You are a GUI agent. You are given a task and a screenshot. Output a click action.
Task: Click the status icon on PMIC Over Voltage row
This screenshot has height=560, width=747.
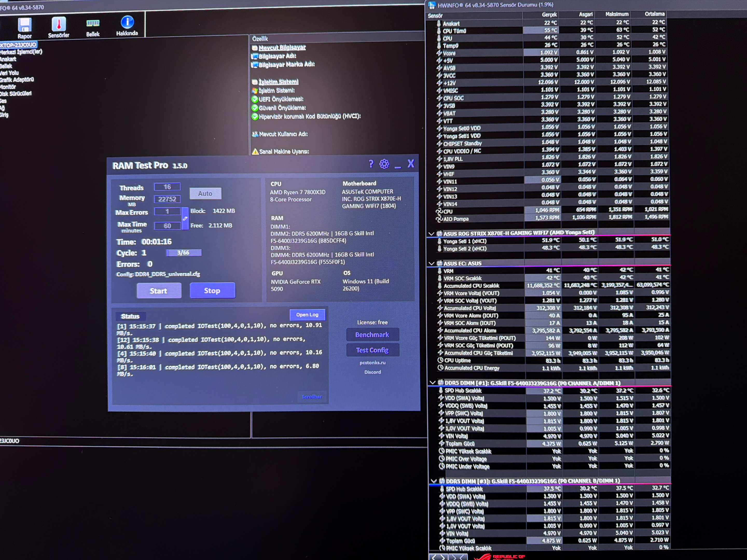441,459
